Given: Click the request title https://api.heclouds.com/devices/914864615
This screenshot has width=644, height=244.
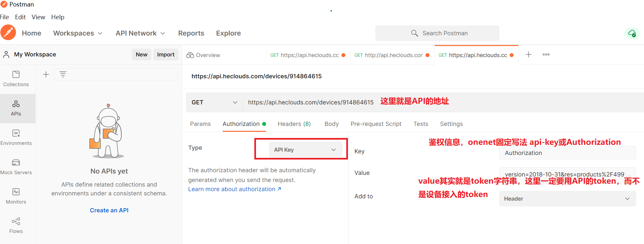Looking at the screenshot, I should pos(257,76).
